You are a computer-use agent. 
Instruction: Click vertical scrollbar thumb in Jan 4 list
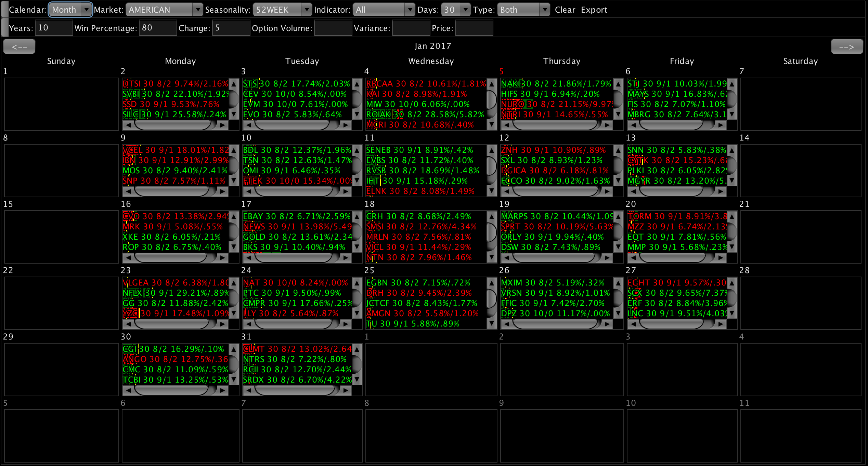coord(492,99)
